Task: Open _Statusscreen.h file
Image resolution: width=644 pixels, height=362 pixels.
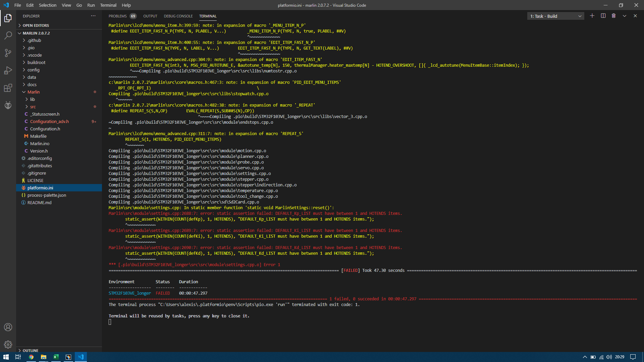Action: (59, 114)
